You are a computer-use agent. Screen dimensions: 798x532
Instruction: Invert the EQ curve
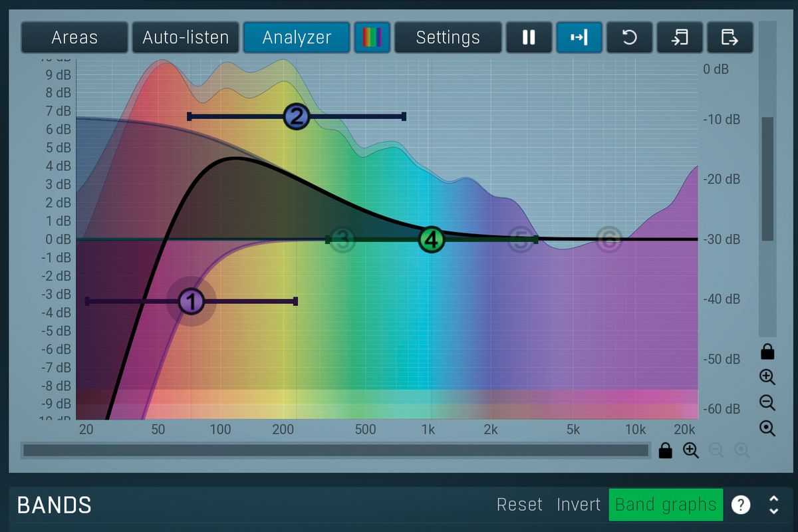578,505
